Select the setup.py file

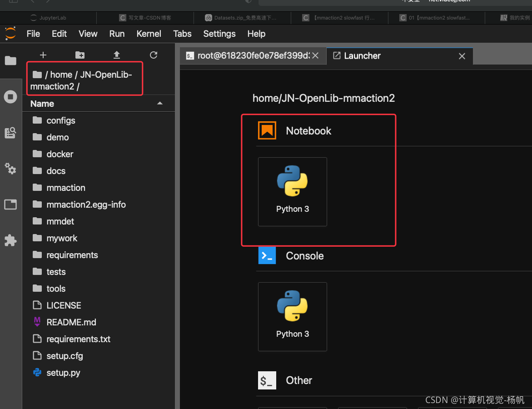click(99, 373)
